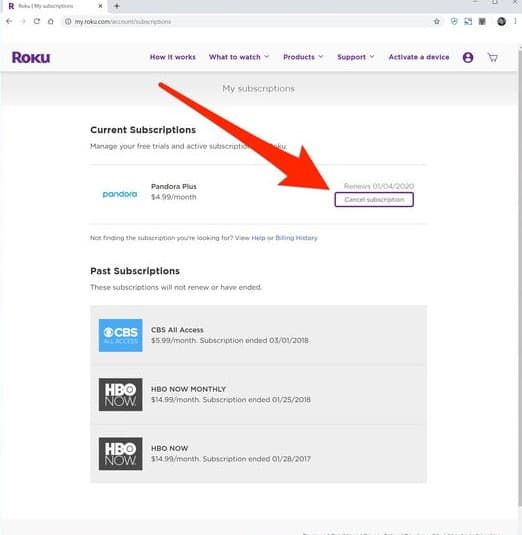
Task: Click Subscription ended 01/25/2018 text
Action: click(257, 400)
